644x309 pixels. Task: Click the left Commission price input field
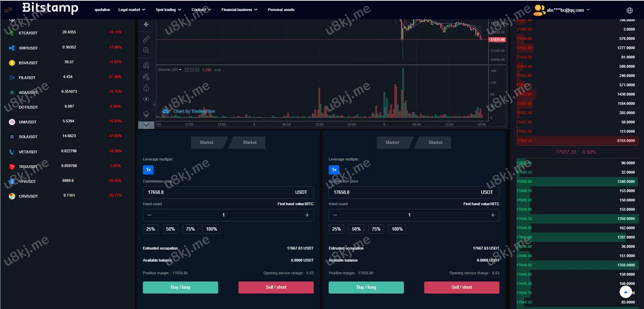pyautogui.click(x=216, y=192)
